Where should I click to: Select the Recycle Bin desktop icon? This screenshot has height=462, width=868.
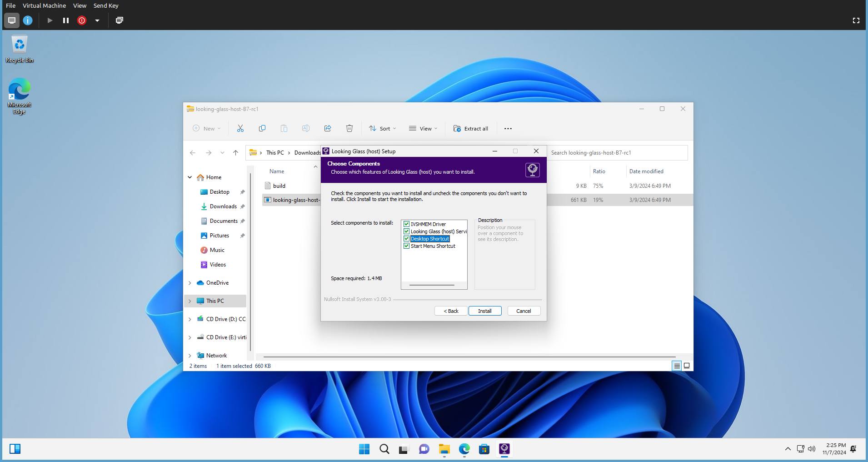(x=20, y=49)
